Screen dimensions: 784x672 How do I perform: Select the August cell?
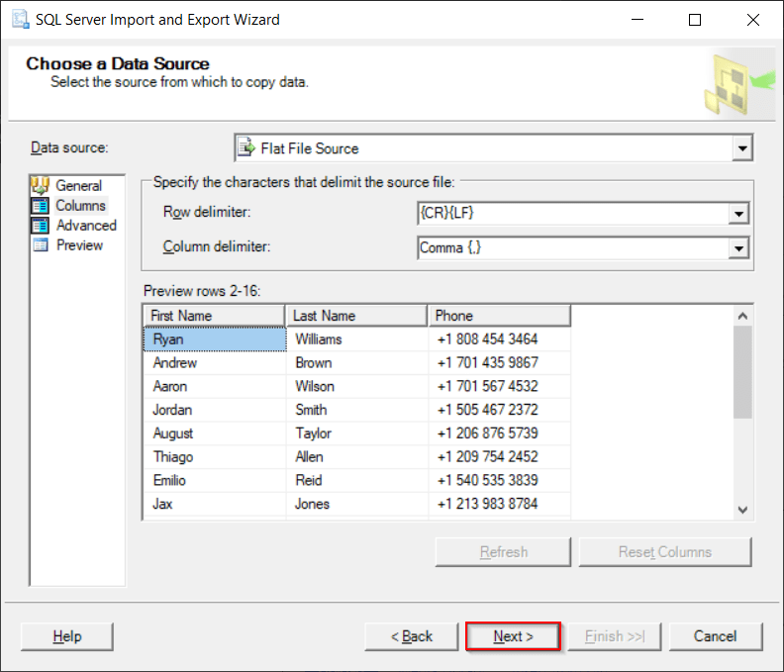215,433
